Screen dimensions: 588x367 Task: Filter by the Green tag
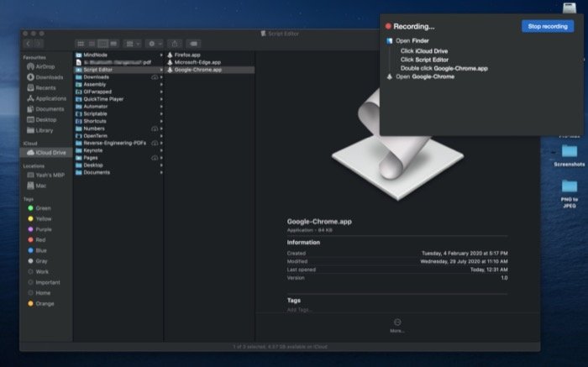click(x=39, y=208)
